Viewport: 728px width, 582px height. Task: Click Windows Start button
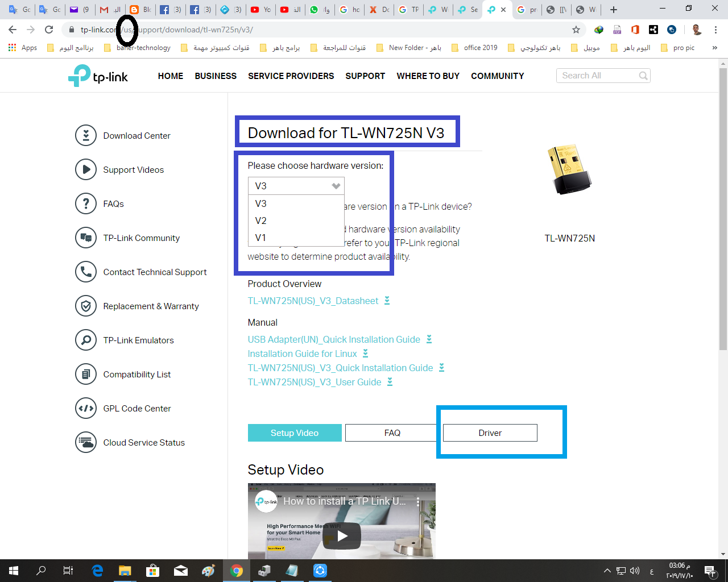[14, 571]
